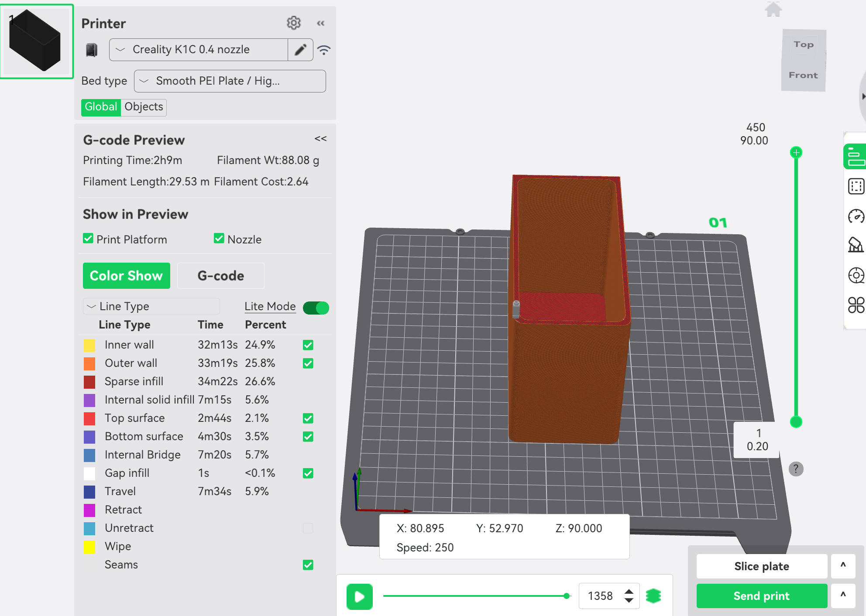This screenshot has height=616, width=866.
Task: Click the Wi-Fi connection icon
Action: [x=323, y=50]
